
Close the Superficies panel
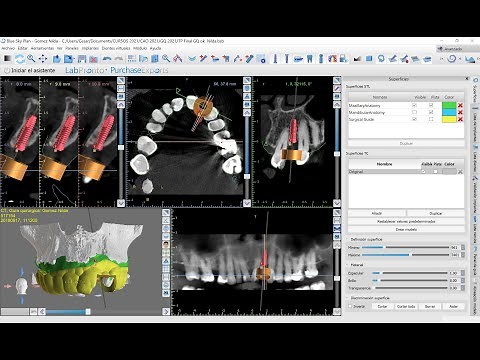(467, 79)
